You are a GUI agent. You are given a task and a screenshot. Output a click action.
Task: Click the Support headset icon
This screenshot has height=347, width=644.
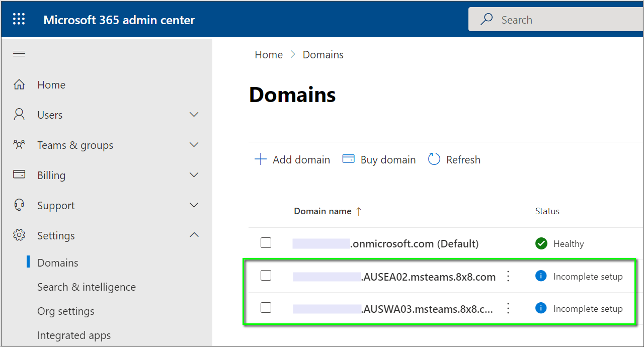[19, 205]
